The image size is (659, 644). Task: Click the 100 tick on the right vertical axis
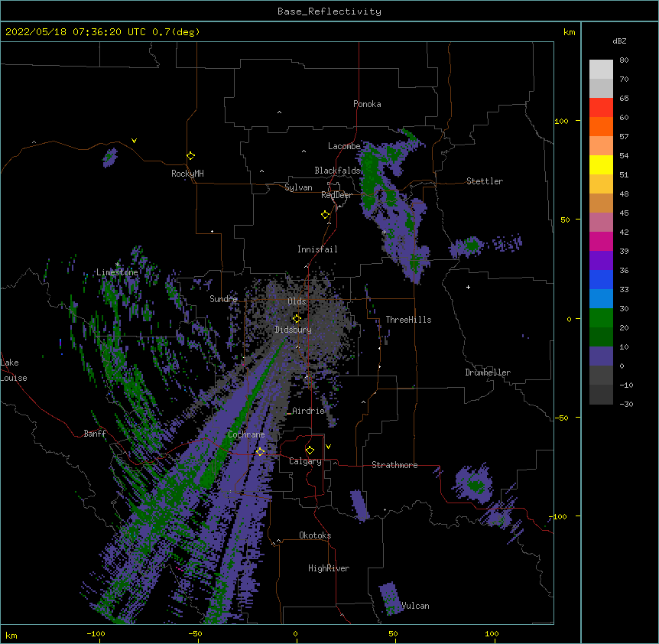pos(561,121)
